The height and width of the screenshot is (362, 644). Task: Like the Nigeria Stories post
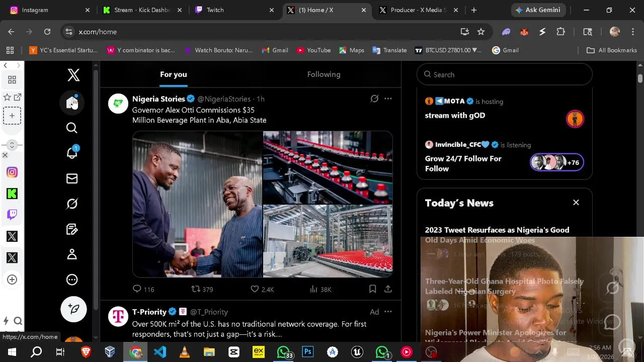pos(262,289)
